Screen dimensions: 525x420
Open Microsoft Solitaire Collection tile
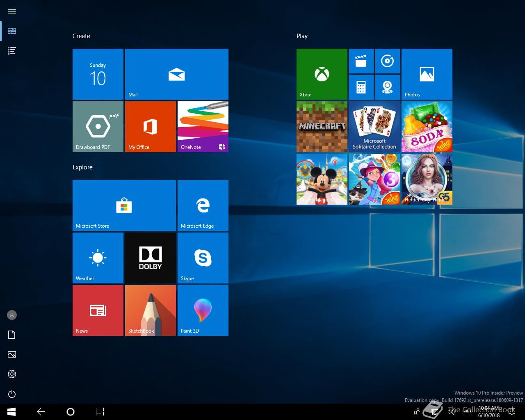point(374,127)
